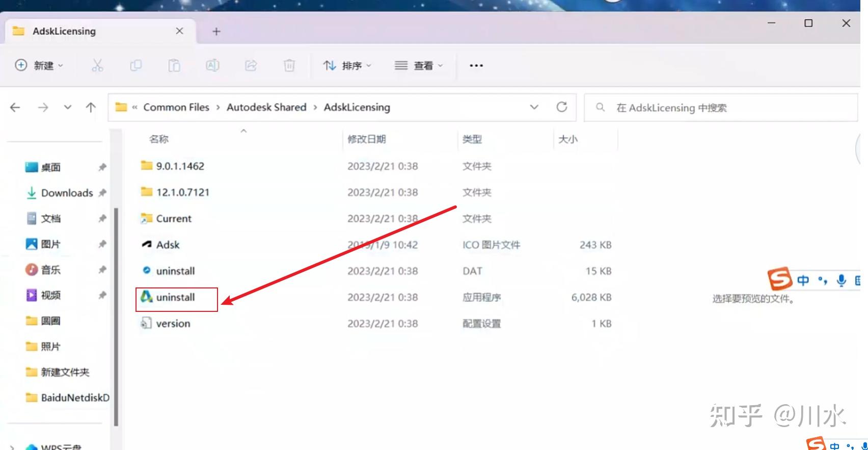Go back with the left arrow

(x=15, y=108)
